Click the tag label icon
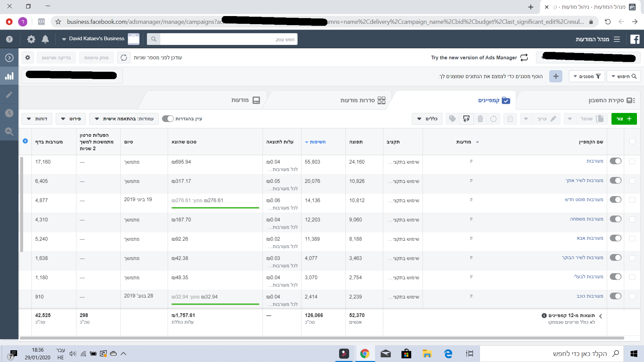The width and height of the screenshot is (644, 362). 452,119
